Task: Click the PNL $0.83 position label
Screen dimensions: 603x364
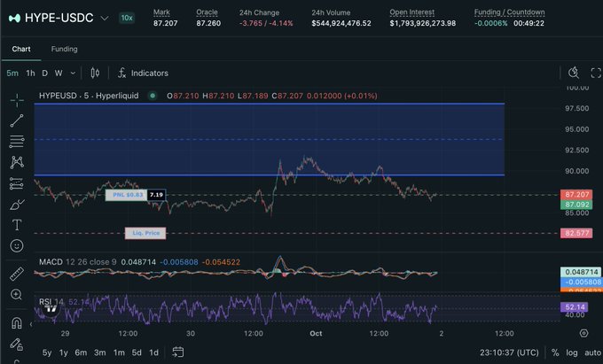Action: [128, 195]
